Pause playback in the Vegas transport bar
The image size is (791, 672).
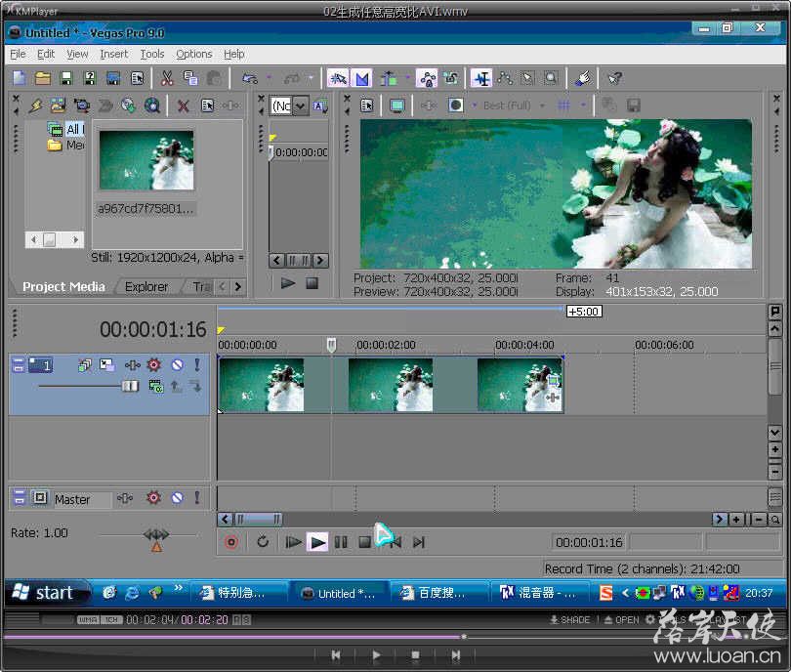click(x=341, y=542)
